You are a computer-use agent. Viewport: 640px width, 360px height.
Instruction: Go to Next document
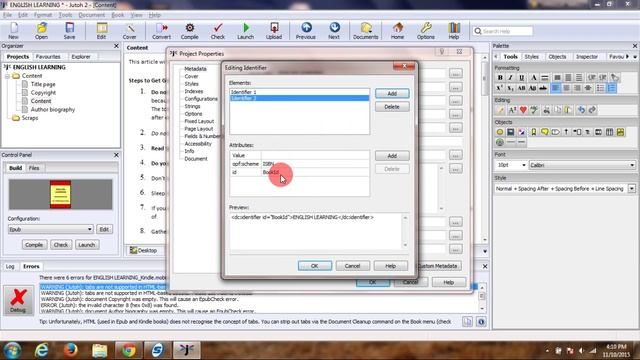334,31
